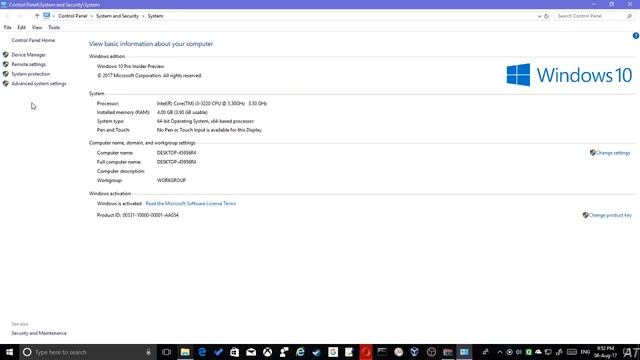Click the computer icon in address bar
Screen dimensions: 640x360
(47, 16)
